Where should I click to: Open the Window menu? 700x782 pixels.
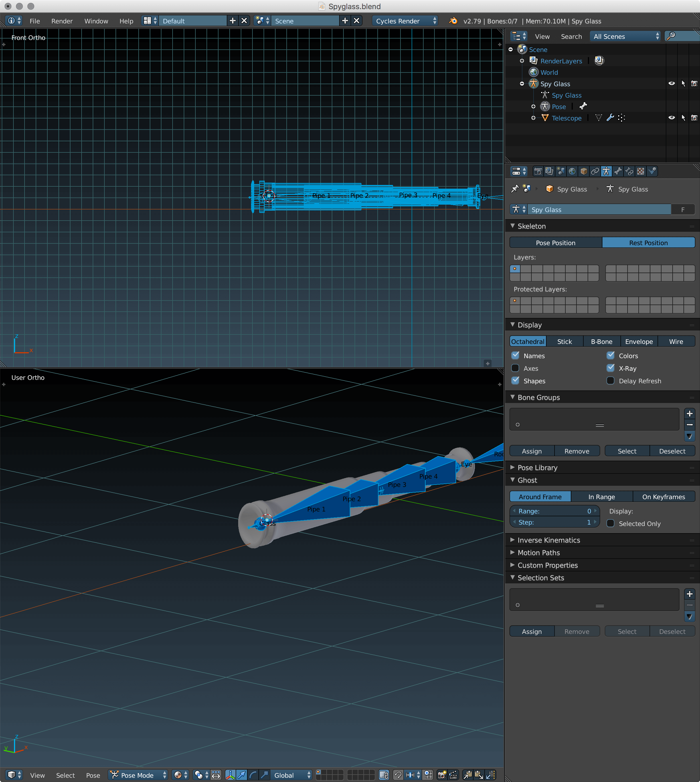[x=96, y=21]
